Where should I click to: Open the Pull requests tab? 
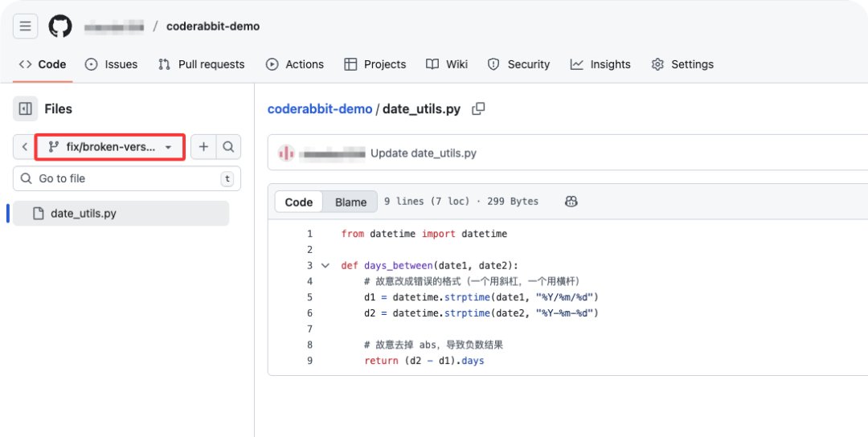[x=202, y=64]
